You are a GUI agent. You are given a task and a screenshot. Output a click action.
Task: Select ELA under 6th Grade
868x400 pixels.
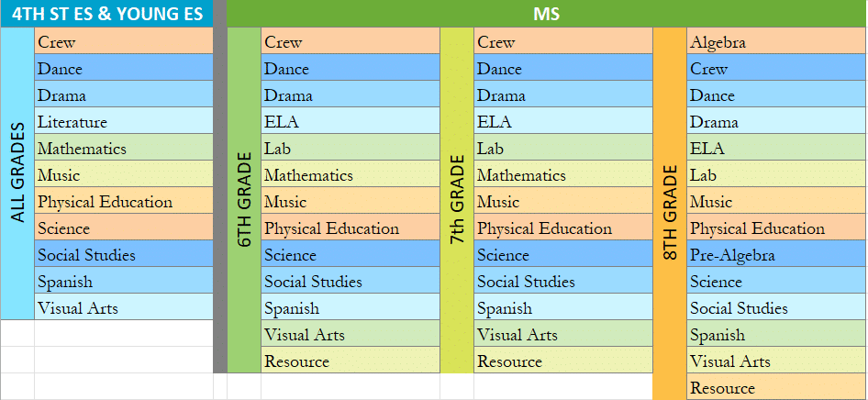click(x=350, y=122)
